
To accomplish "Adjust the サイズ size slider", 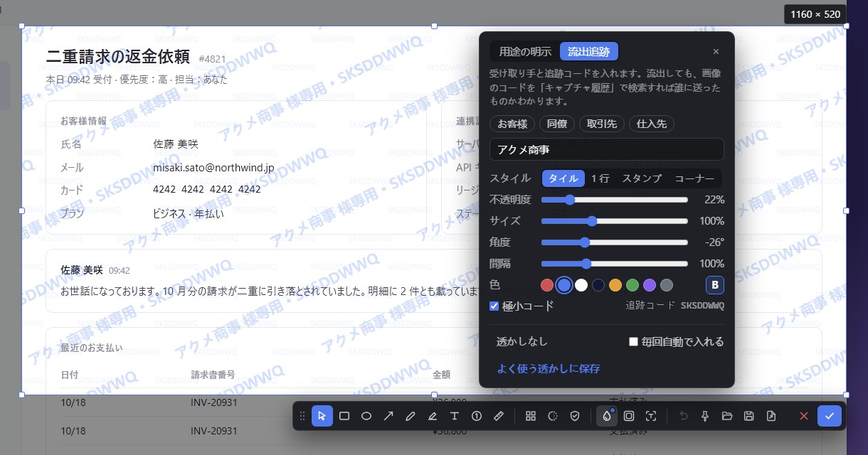I will (615, 221).
